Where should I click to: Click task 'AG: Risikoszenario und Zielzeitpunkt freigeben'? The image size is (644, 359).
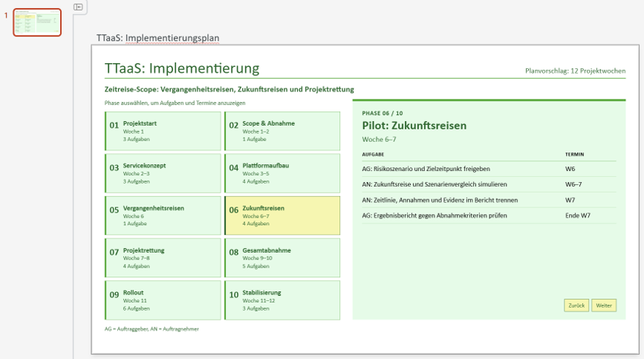coord(426,169)
